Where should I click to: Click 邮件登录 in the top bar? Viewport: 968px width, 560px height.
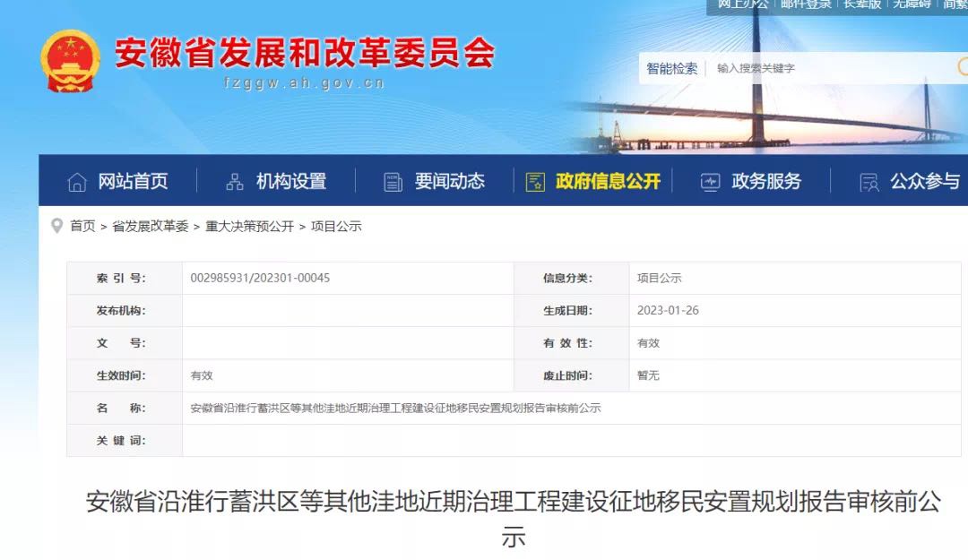(x=805, y=4)
